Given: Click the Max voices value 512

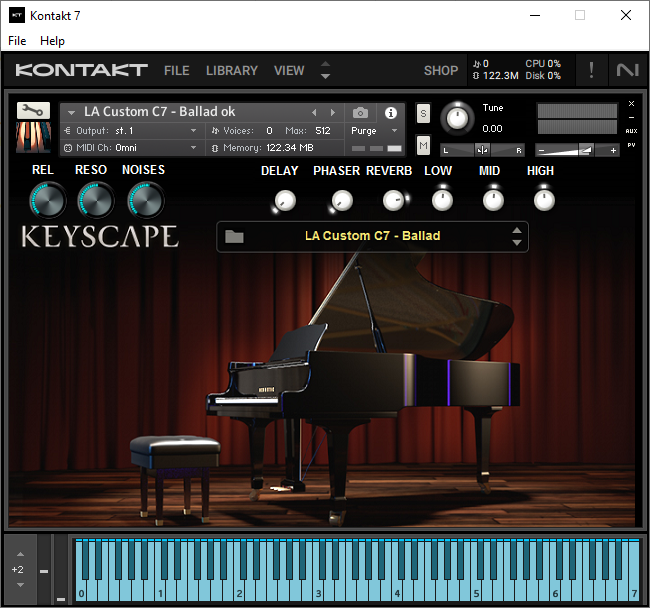Looking at the screenshot, I should click(x=323, y=131).
